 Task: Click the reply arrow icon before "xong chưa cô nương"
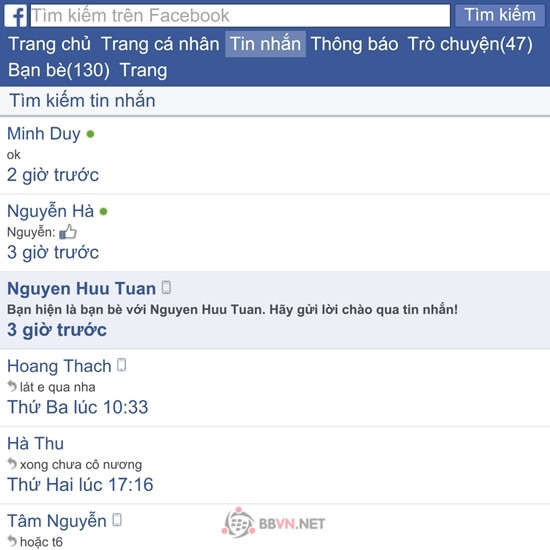12,464
